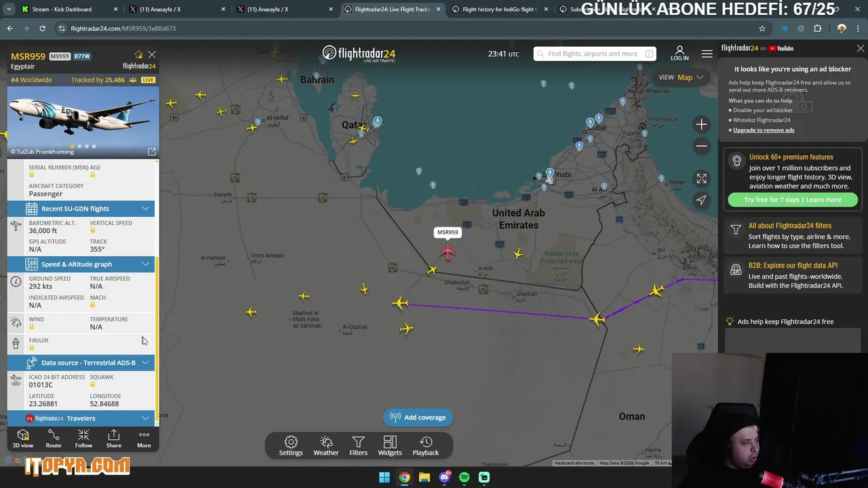
Task: Center map on my location arrow
Action: (702, 200)
